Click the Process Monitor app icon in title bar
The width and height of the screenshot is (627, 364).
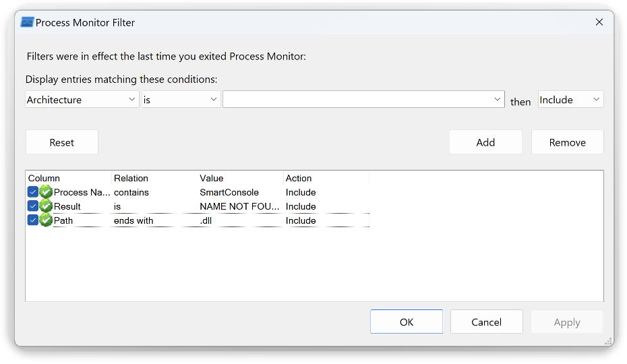27,22
